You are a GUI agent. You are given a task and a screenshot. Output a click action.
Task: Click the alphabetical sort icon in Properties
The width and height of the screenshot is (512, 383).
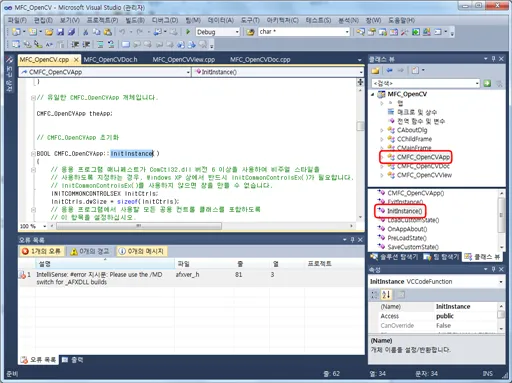pyautogui.click(x=386, y=294)
